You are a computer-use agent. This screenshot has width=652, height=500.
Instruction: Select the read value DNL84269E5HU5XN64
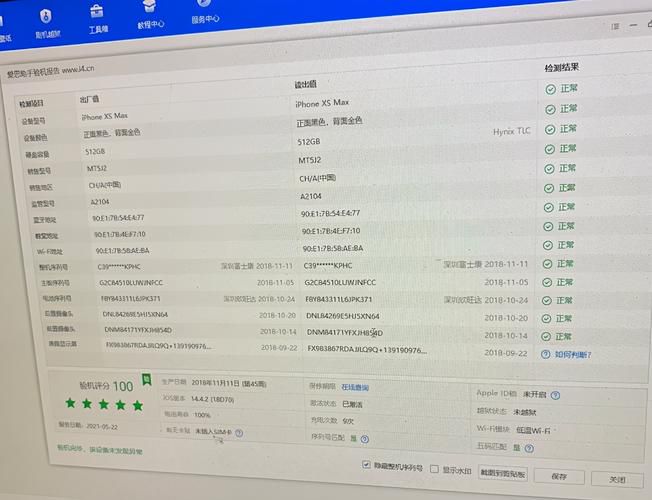click(x=343, y=316)
